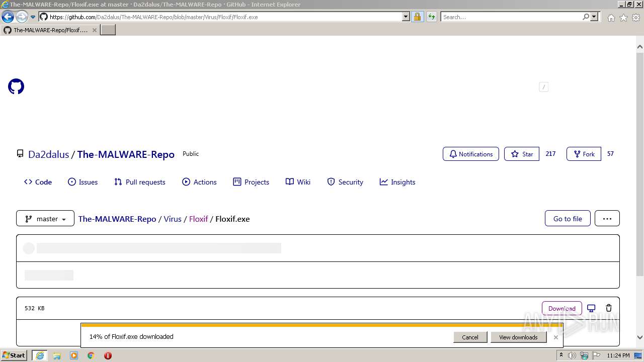Open Windows Explorer folder taskbar icon
The image size is (644, 362).
[57, 355]
